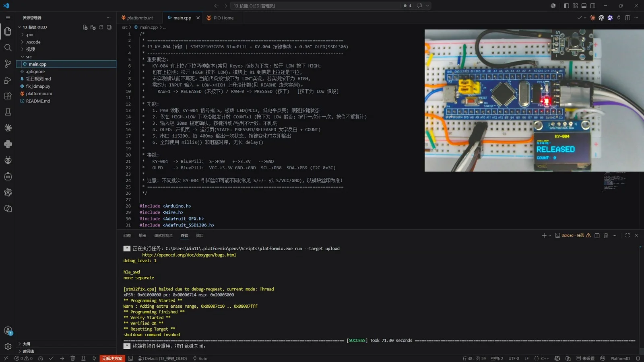Click the breadboard video overlay thumbnail

(534, 101)
